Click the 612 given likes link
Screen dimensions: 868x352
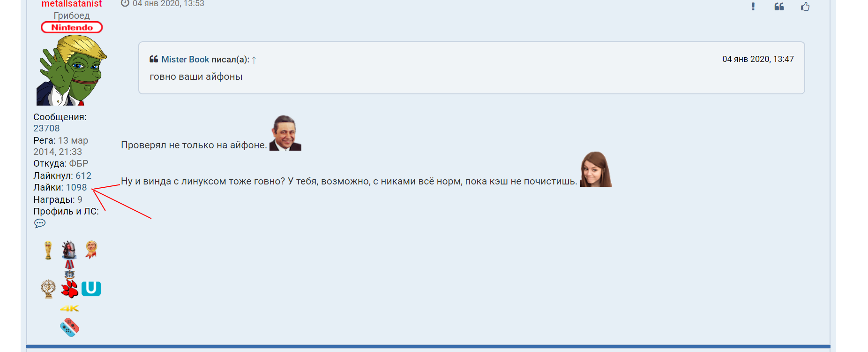click(83, 176)
